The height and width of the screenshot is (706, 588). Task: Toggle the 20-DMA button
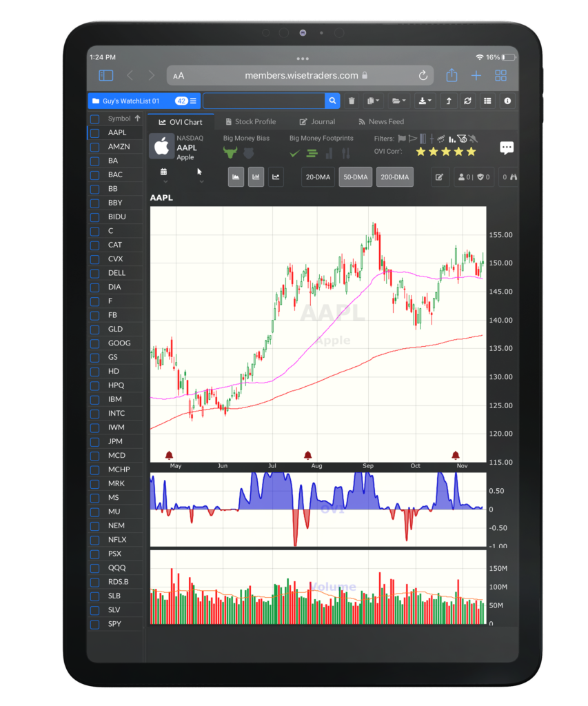318,177
